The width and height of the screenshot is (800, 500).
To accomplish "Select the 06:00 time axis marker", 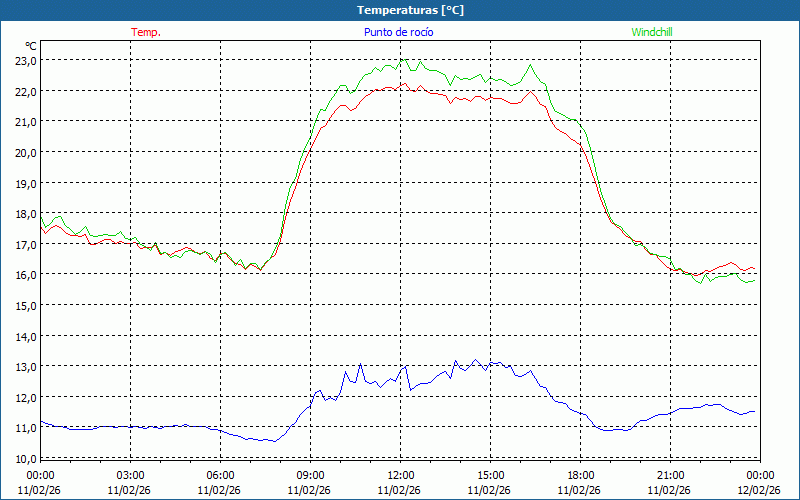I will pos(220,475).
